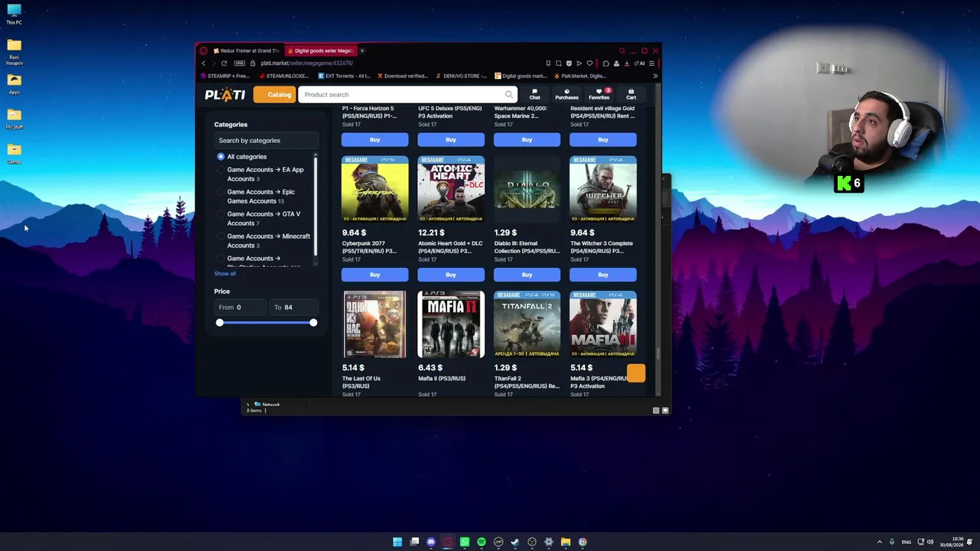
Task: Open the STEAMRIP bookmark
Action: tap(226, 76)
